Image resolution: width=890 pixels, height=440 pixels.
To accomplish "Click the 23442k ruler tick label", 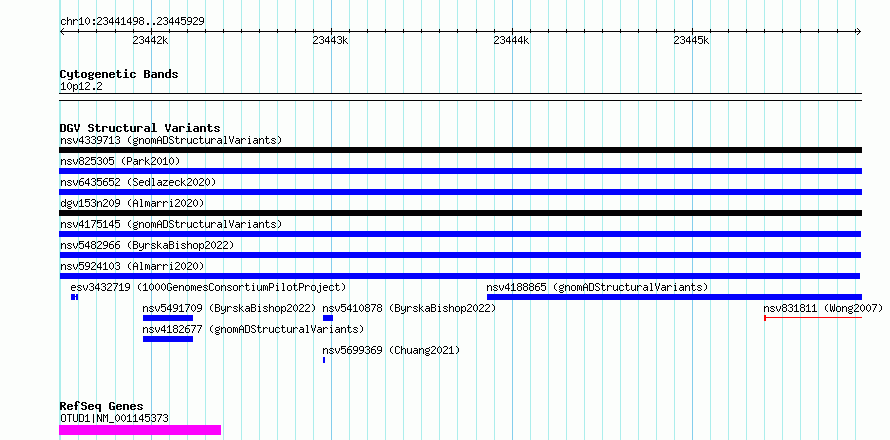I will (x=150, y=41).
